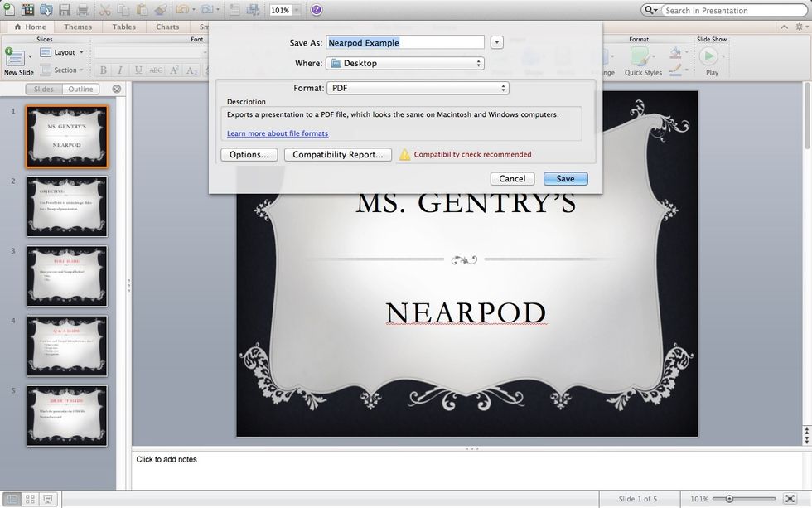The height and width of the screenshot is (508, 812).
Task: Click the NEARPOD subtitle text on slide
Action: tap(466, 312)
